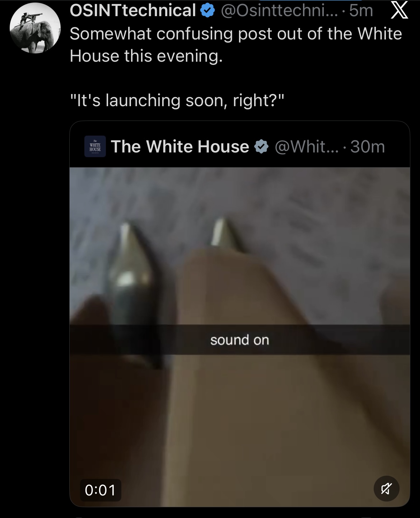Click the @Whit... handle in quoted post
Screen dimensions: 420x518
[x=307, y=147]
